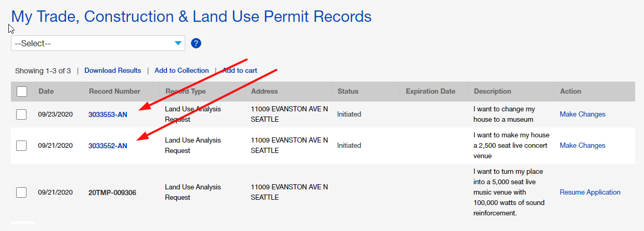Click Make Changes for the museum request
This screenshot has height=231, width=644.
[x=582, y=114]
